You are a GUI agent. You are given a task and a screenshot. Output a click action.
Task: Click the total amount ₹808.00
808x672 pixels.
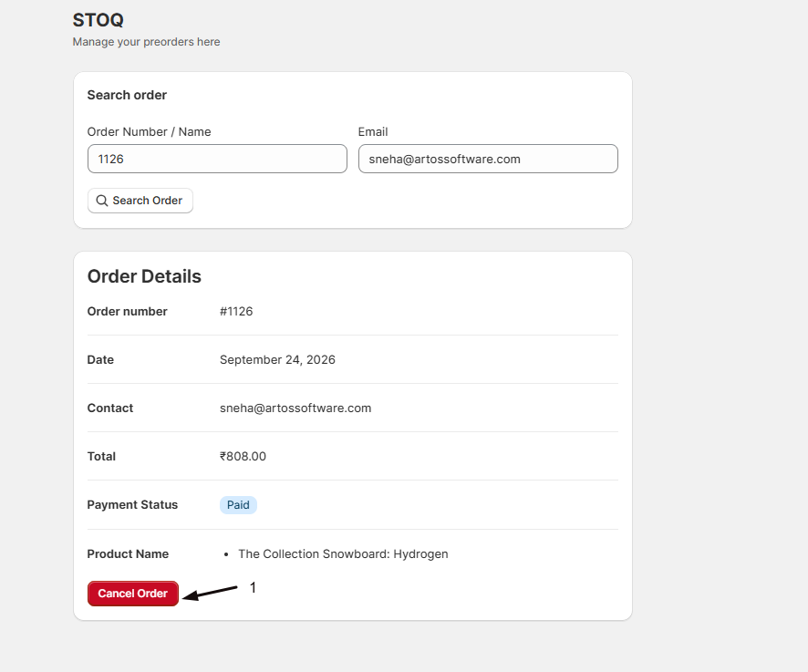(x=243, y=457)
